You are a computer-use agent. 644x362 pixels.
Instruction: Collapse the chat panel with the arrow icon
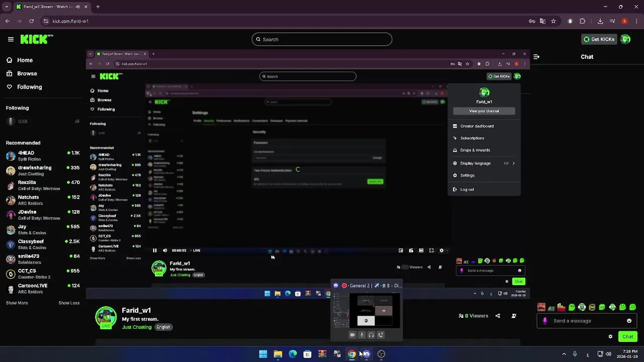point(536,57)
